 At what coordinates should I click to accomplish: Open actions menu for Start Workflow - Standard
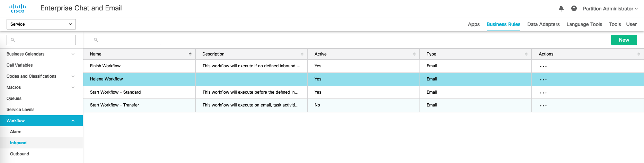[543, 93]
